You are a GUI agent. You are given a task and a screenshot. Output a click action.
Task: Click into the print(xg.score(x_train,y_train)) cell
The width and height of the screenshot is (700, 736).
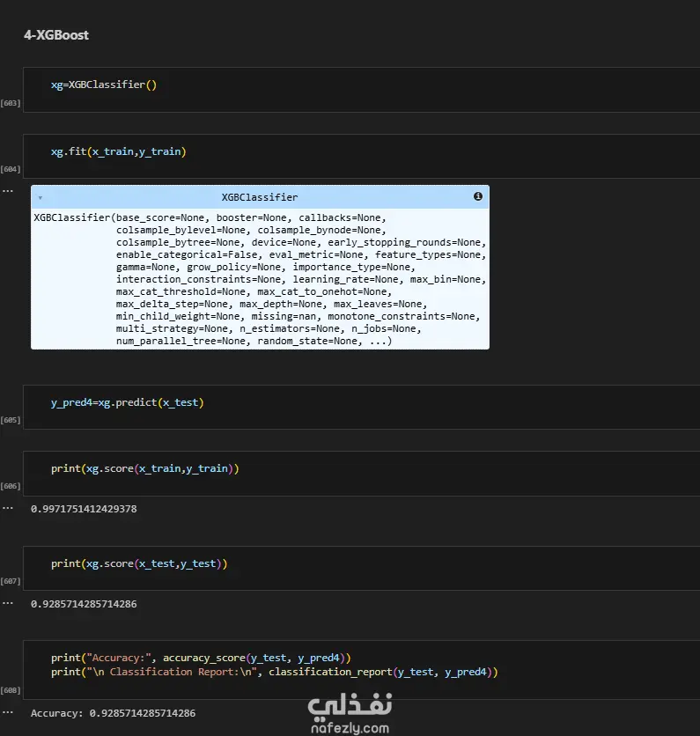(362, 474)
